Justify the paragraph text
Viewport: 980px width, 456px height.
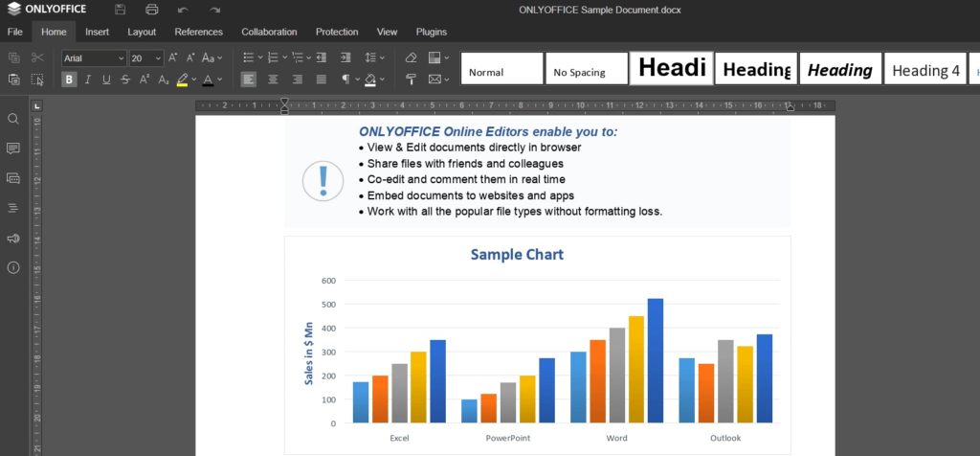[322, 80]
